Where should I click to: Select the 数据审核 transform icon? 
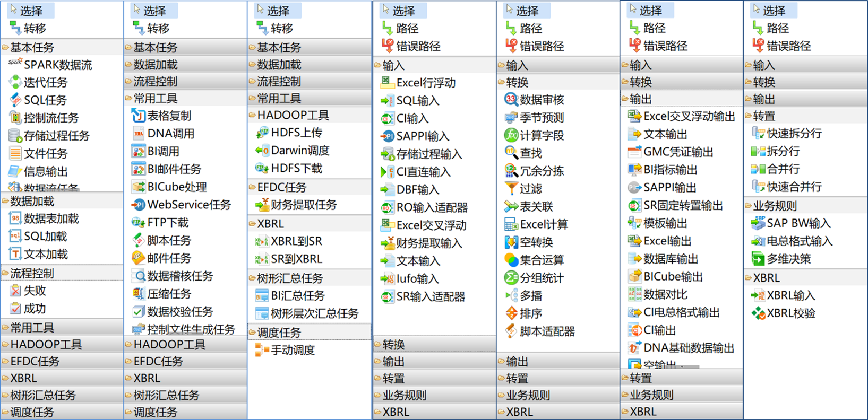click(x=511, y=100)
